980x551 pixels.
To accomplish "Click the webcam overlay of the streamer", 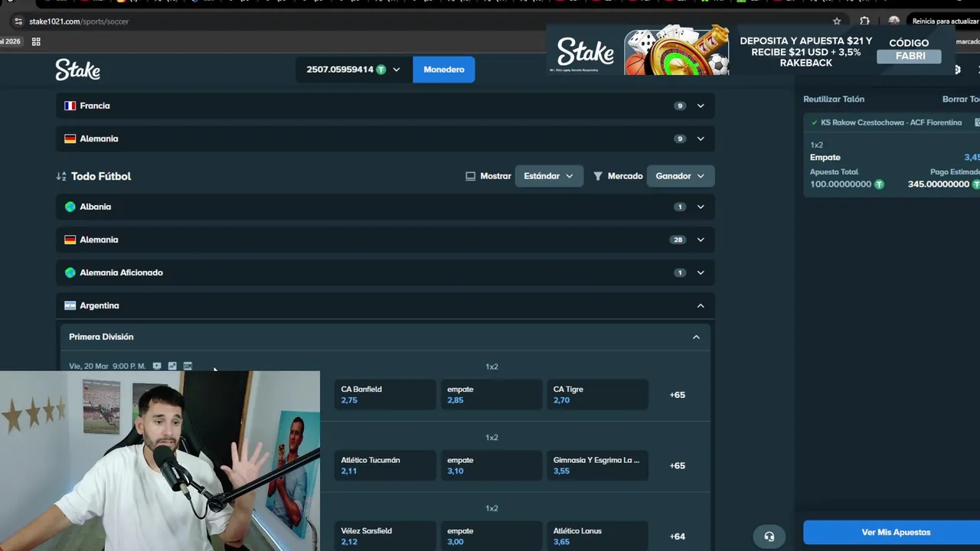I will pos(160,461).
